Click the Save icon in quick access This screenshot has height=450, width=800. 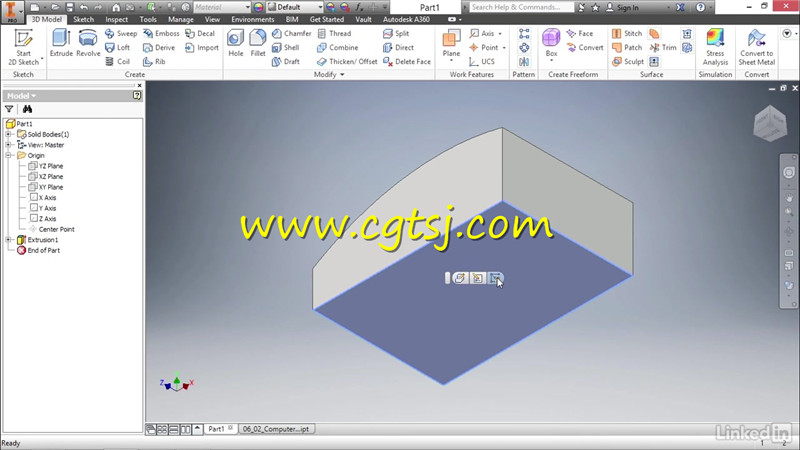coord(70,7)
